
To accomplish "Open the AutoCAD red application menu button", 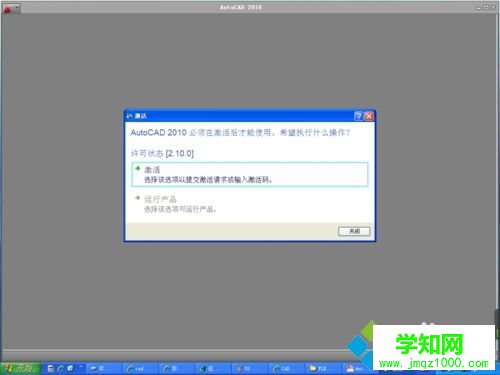I will coord(11,8).
